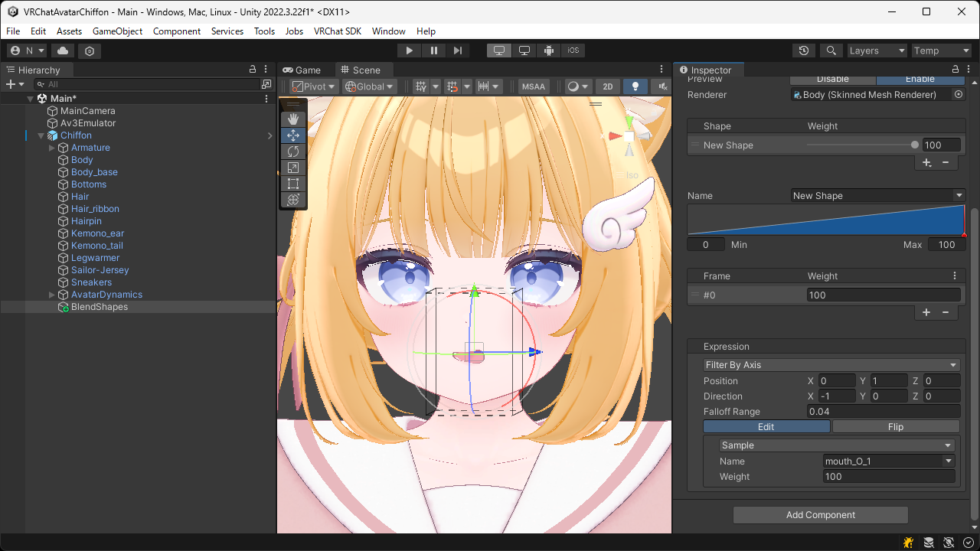Click the Step frame button
The width and height of the screenshot is (980, 551).
[458, 51]
